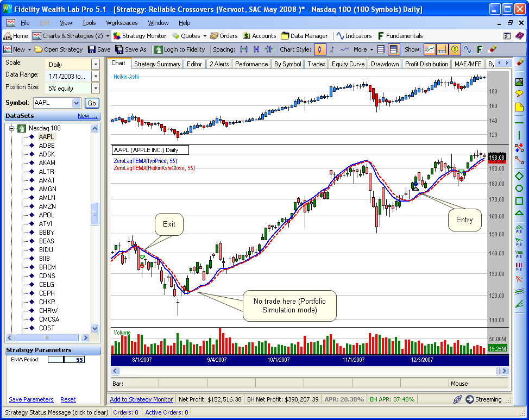
Task: Open Strategy Monitor from toolbar
Action: tap(140, 36)
